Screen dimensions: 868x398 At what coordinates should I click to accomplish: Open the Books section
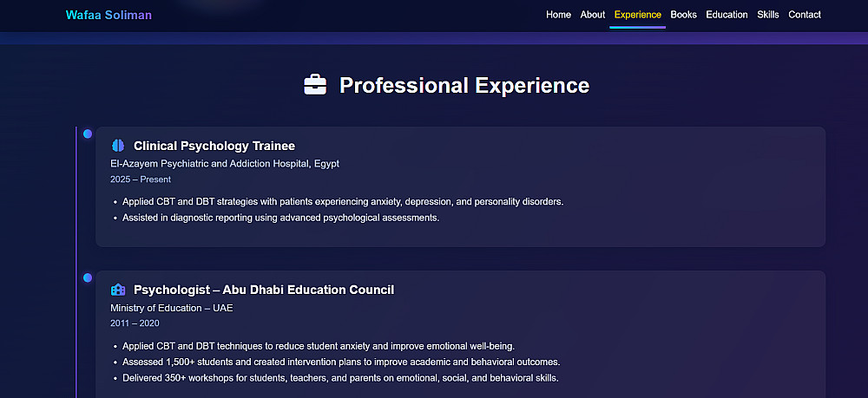point(683,15)
